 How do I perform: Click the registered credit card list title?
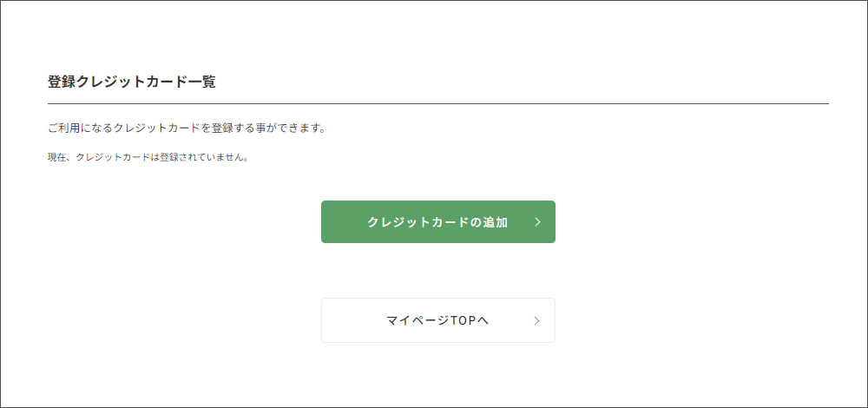(132, 82)
